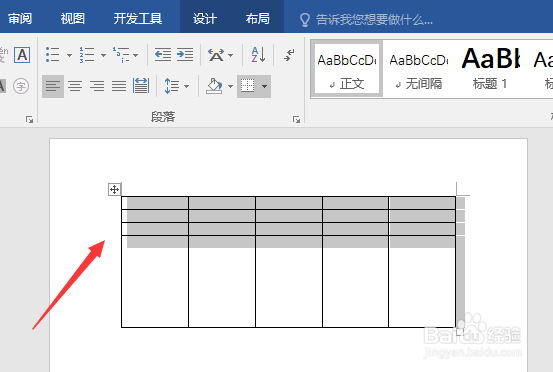Viewport: 553px width, 372px height.
Task: Open the Asian layout dropdown arrow
Action: (x=231, y=55)
